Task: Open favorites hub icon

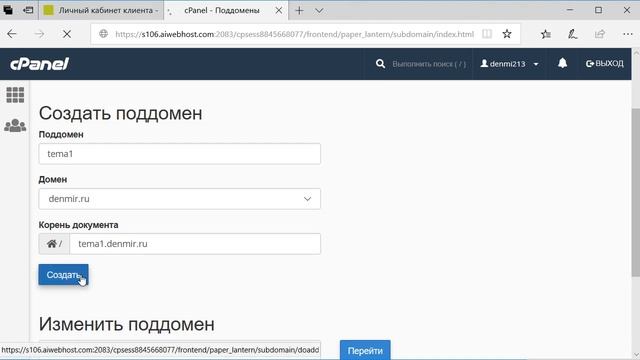Action: (546, 34)
